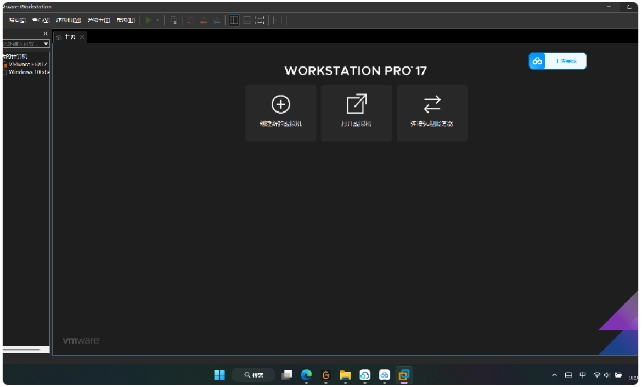This screenshot has height=387, width=642.
Task: Click the create new virtual machine plus icon
Action: (x=281, y=104)
